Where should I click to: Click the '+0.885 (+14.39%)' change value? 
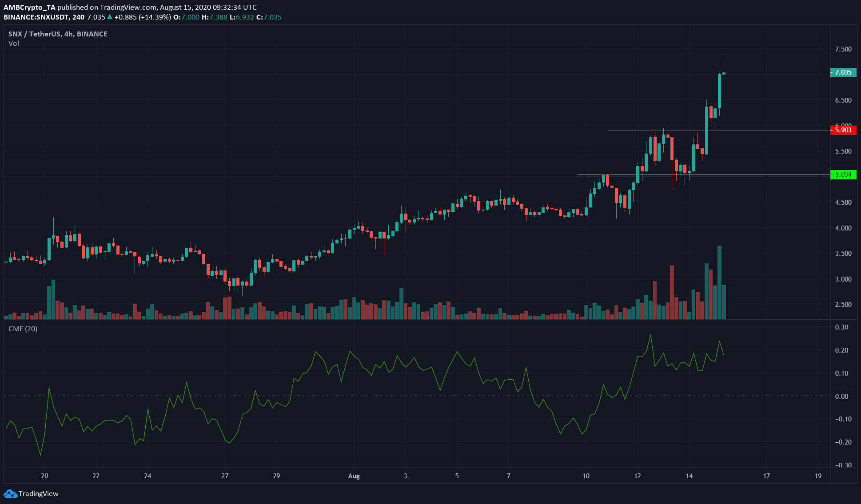click(x=143, y=17)
